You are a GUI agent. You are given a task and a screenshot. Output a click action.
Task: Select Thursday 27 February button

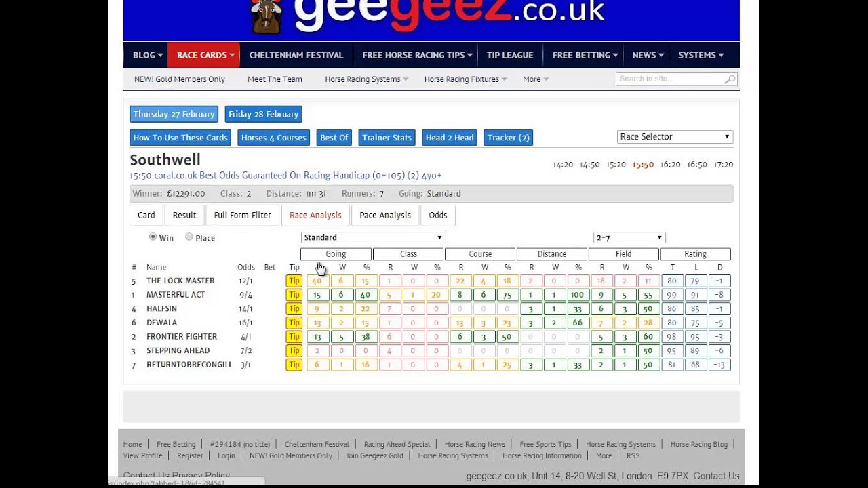pyautogui.click(x=174, y=114)
